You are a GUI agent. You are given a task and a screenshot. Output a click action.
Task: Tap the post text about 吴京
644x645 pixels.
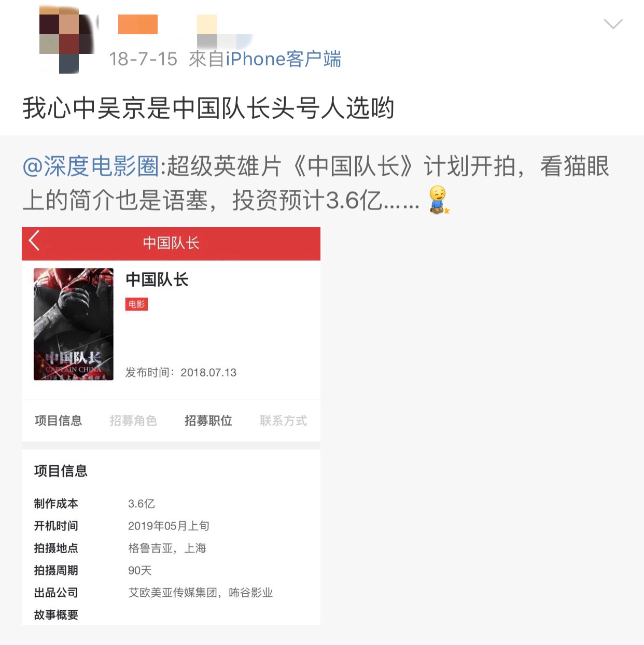tap(208, 108)
